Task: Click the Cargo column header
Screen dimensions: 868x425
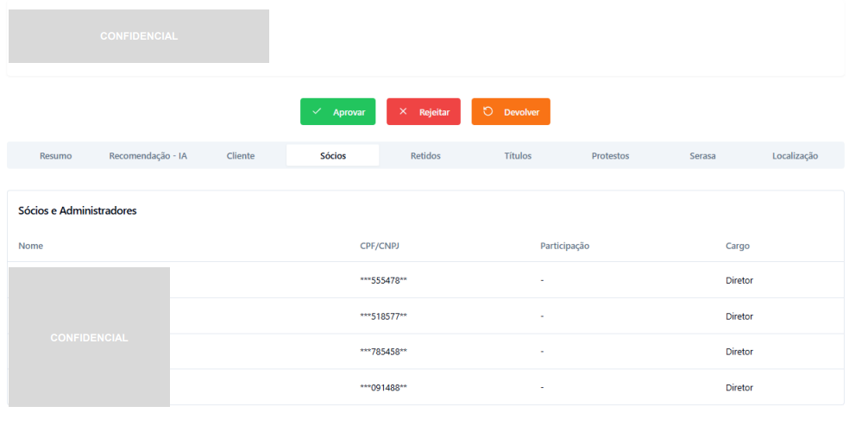Action: [737, 246]
